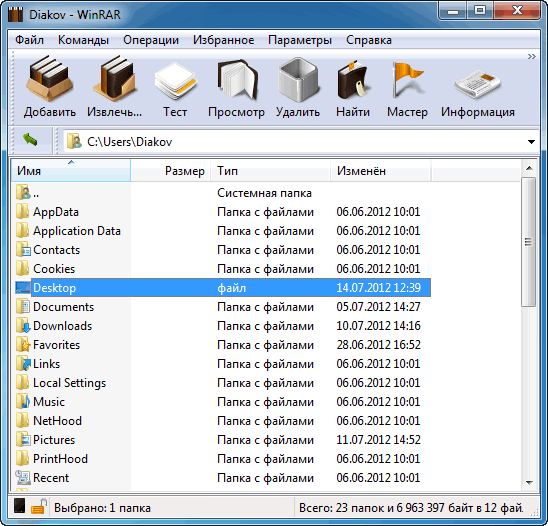Viewport: 548px width, 526px height.
Task: Click date 05.07.2012 14:27 in Documents row
Action: pos(378,307)
